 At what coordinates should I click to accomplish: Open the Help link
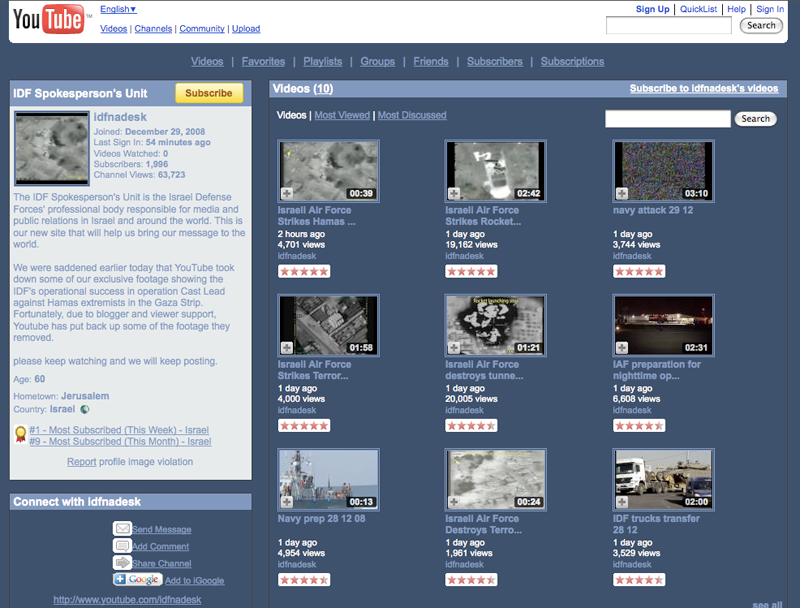[x=736, y=9]
